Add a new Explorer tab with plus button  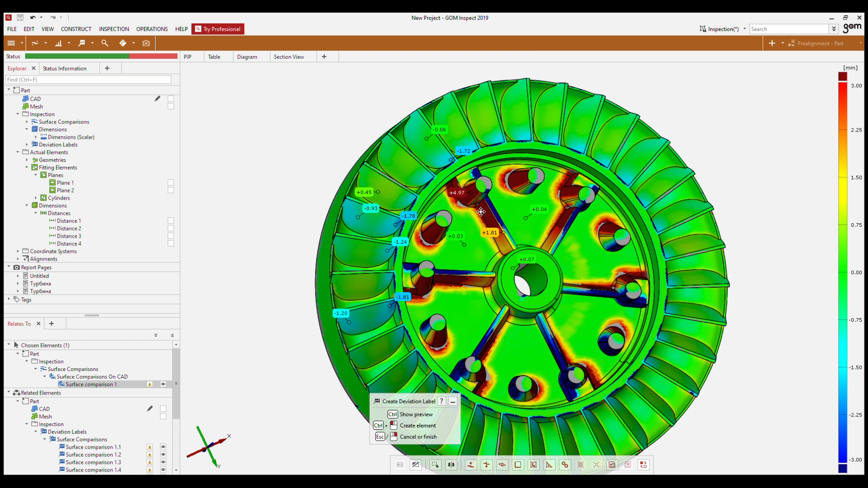[107, 68]
